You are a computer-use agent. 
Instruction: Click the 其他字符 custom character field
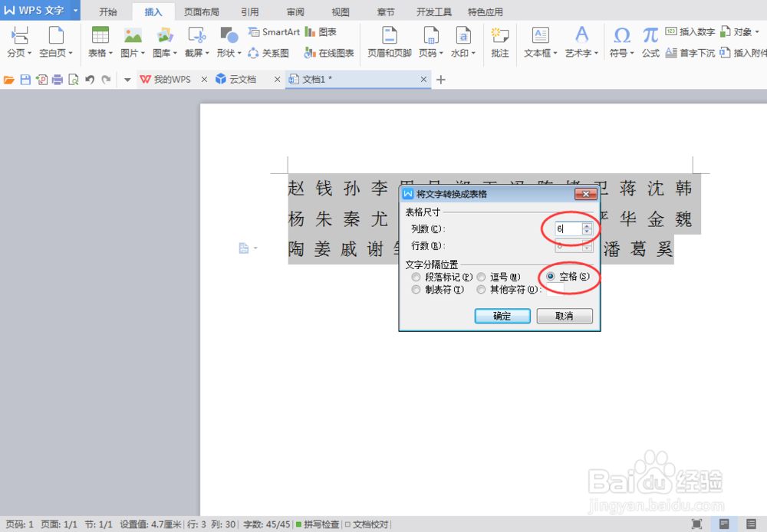click(555, 290)
